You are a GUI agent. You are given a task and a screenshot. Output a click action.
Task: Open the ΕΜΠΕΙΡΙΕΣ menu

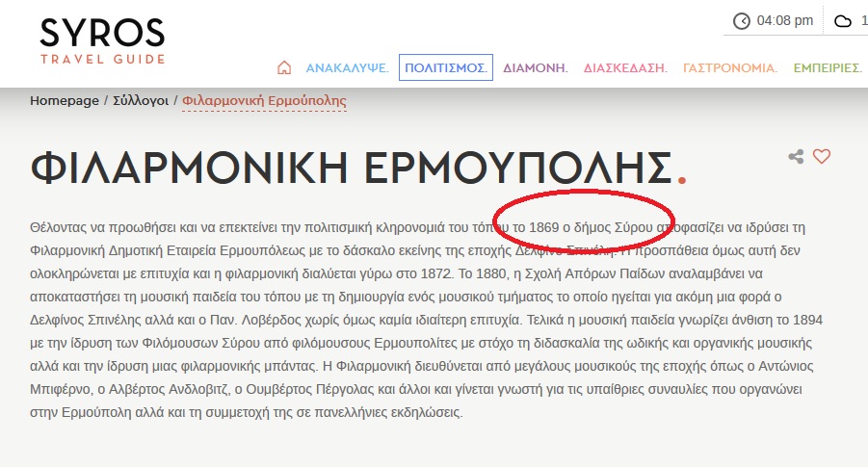coord(828,68)
